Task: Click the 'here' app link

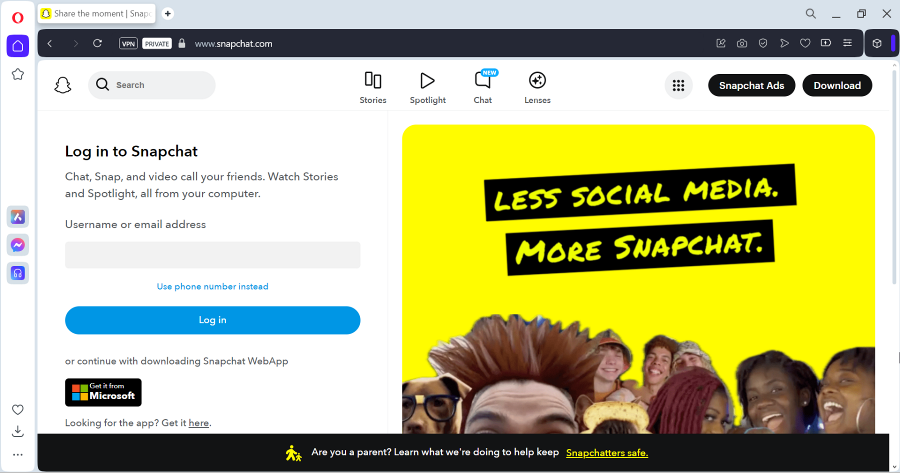Action: tap(199, 423)
